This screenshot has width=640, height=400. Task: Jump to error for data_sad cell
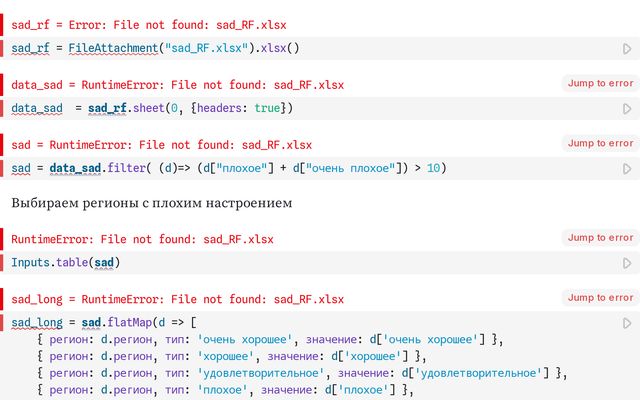tap(600, 84)
